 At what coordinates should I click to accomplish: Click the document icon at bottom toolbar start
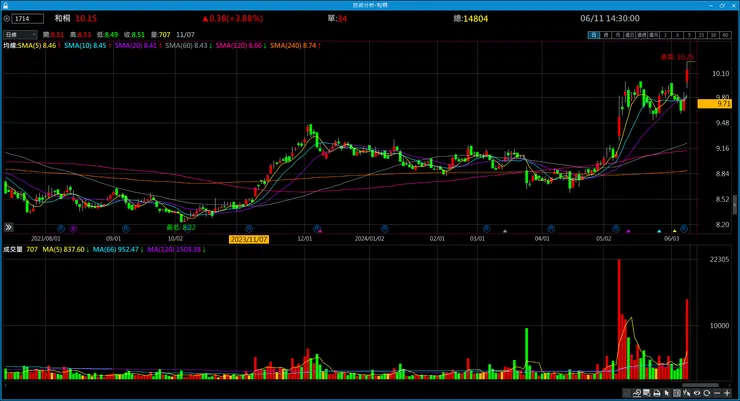(x=626, y=393)
